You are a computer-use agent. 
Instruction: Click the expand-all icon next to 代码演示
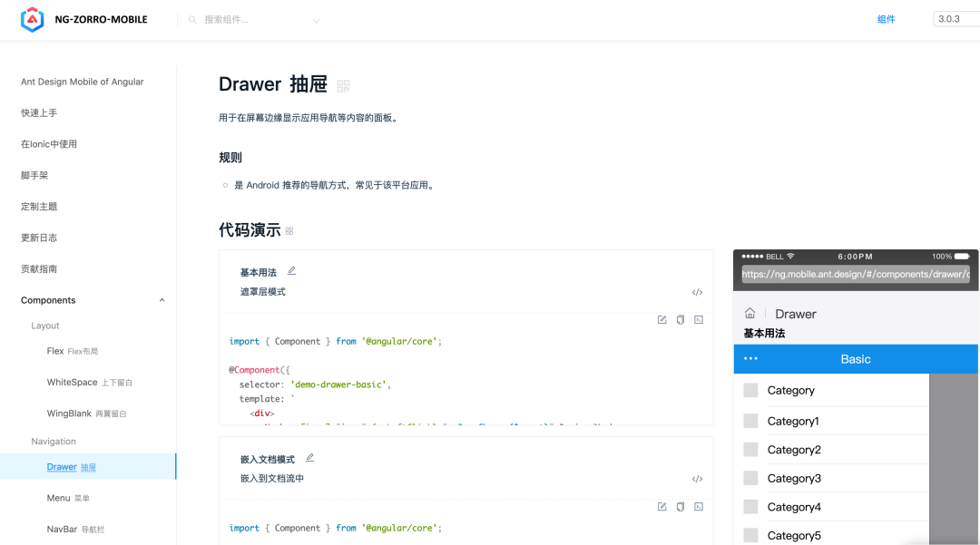[x=289, y=231]
